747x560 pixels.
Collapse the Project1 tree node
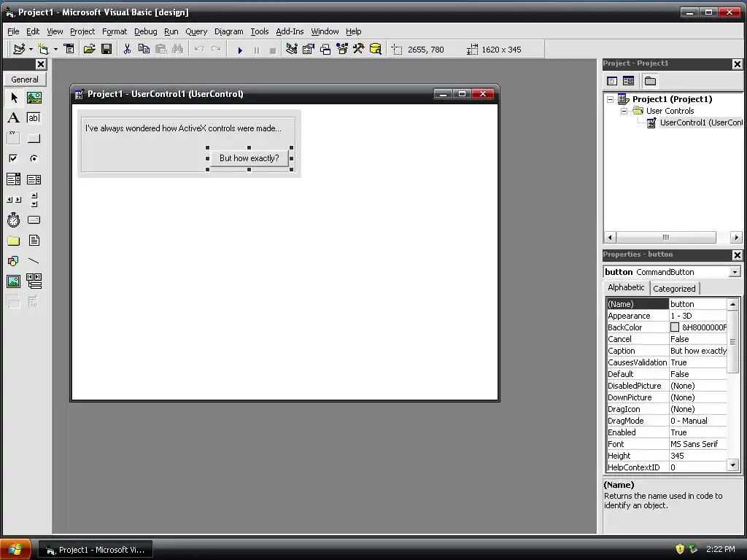point(610,99)
